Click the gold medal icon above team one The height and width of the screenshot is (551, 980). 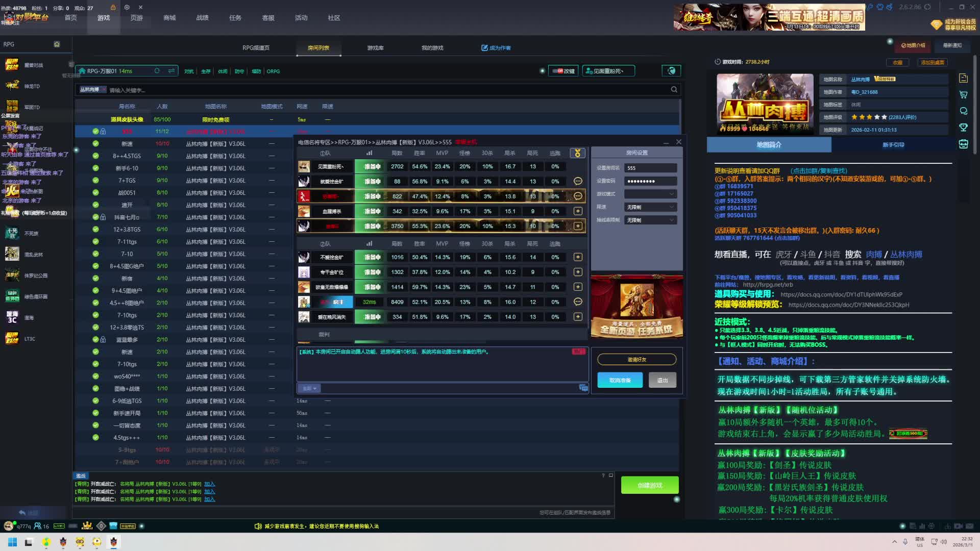[577, 153]
